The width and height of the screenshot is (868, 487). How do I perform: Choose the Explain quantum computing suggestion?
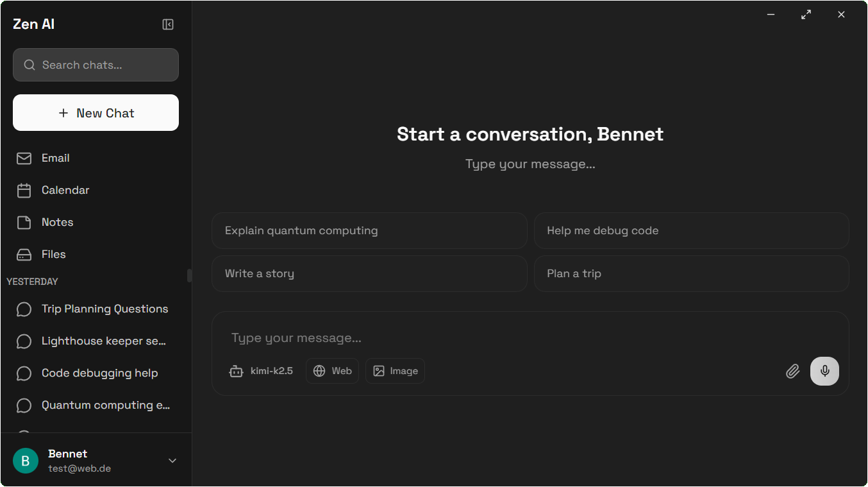click(369, 230)
